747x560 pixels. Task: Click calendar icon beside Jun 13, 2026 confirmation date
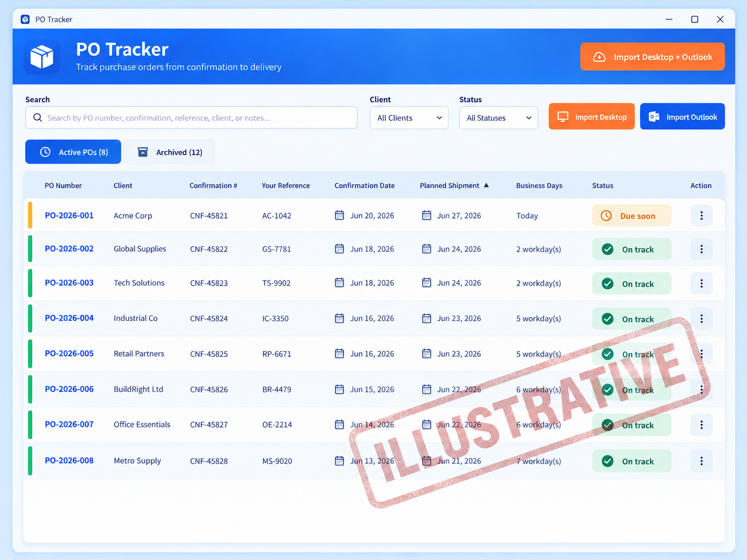click(339, 460)
